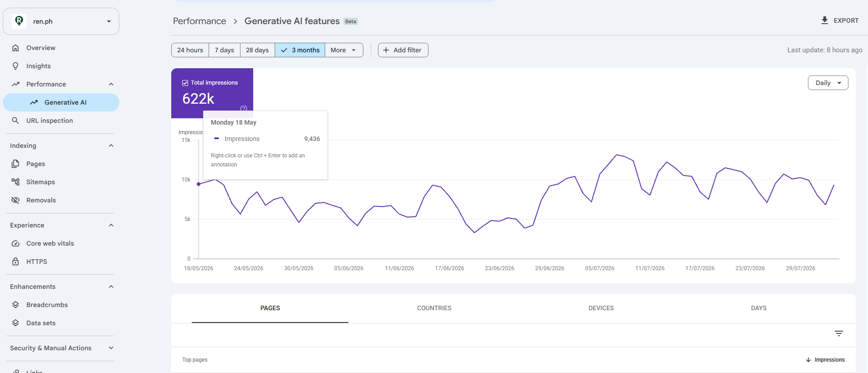Click the 18 May chart data point

coord(199,184)
